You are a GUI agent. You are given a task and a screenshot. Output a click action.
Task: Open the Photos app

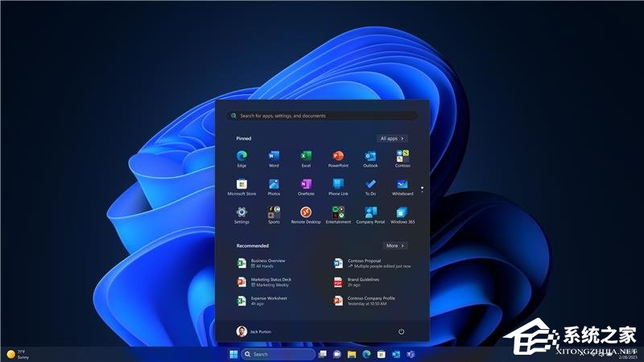click(x=274, y=187)
